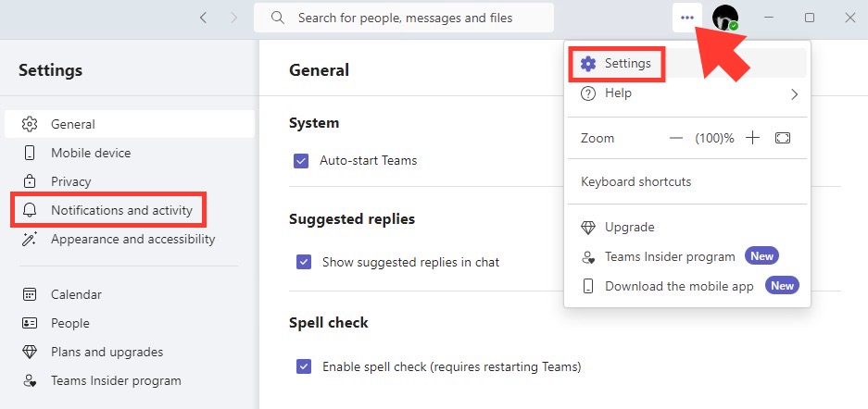
Task: Click the phone icon beside Download the mobile app
Action: (588, 286)
